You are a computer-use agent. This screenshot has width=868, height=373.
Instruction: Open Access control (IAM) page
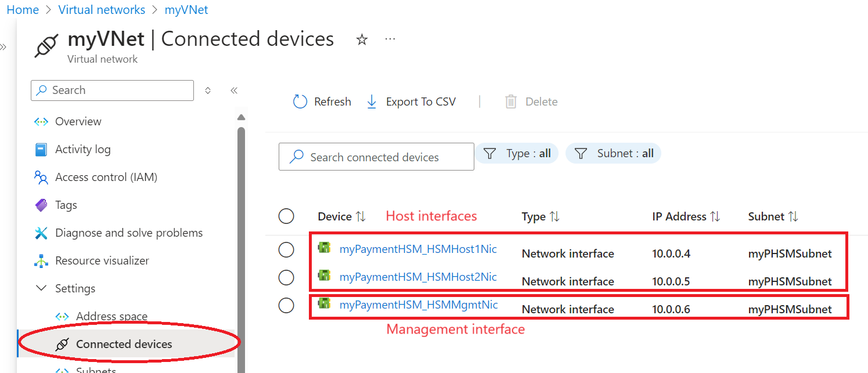click(106, 178)
